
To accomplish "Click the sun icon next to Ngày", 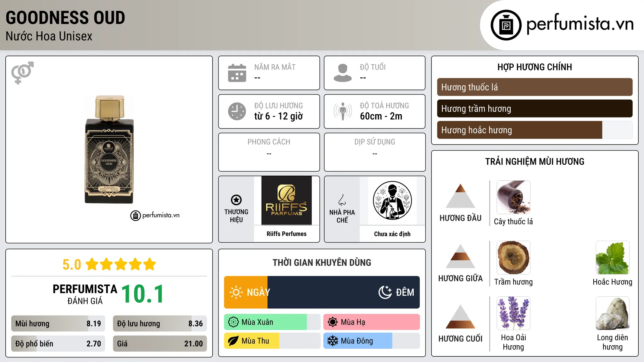I will (x=236, y=292).
